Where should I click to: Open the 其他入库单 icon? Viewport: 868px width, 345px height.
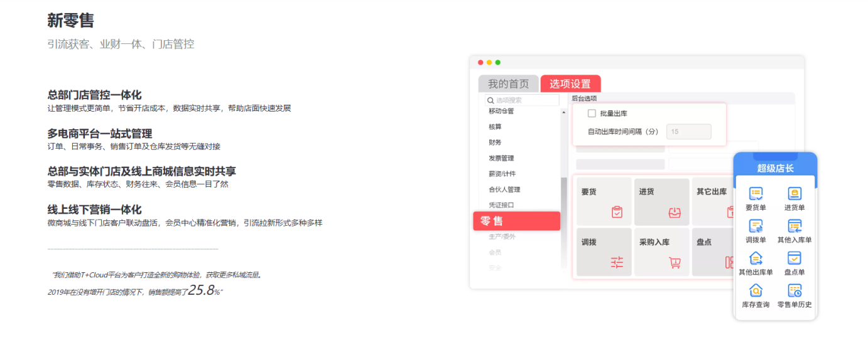pyautogui.click(x=795, y=226)
